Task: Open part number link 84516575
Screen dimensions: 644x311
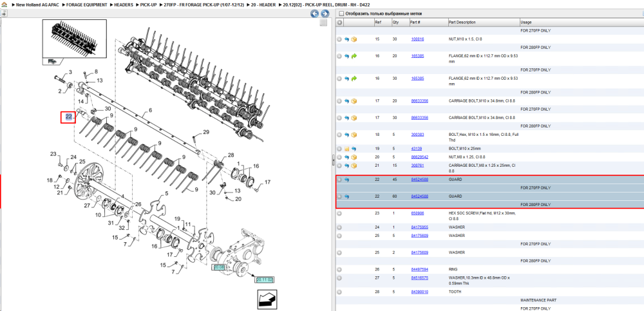Action: coord(420,278)
